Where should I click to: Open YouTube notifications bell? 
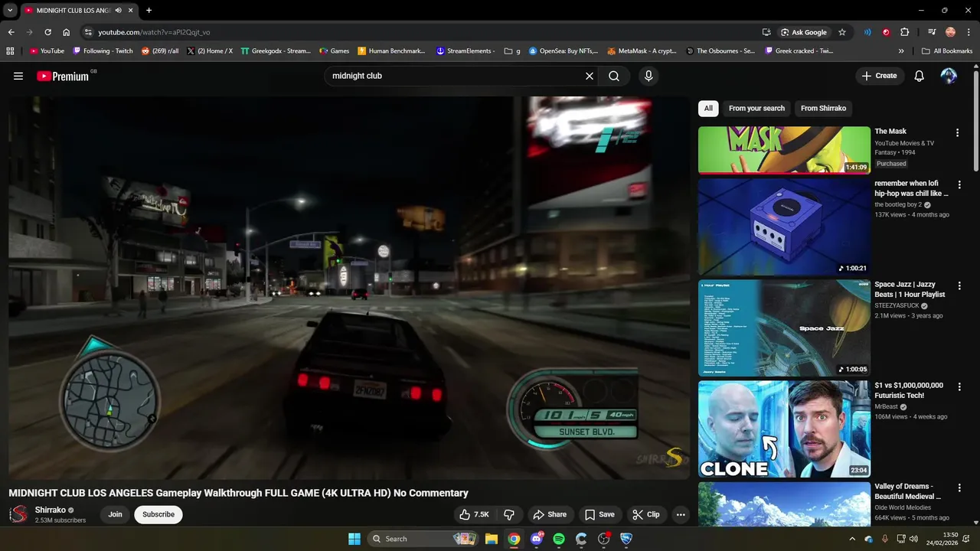[920, 76]
